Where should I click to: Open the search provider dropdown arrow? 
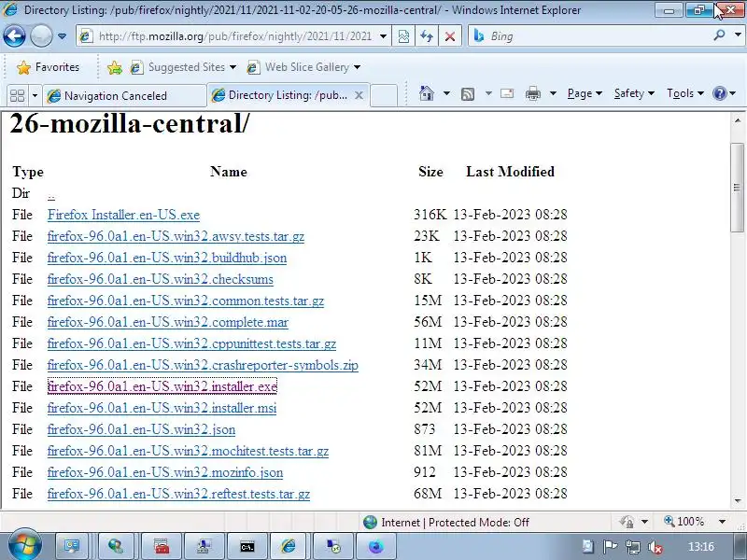738,35
